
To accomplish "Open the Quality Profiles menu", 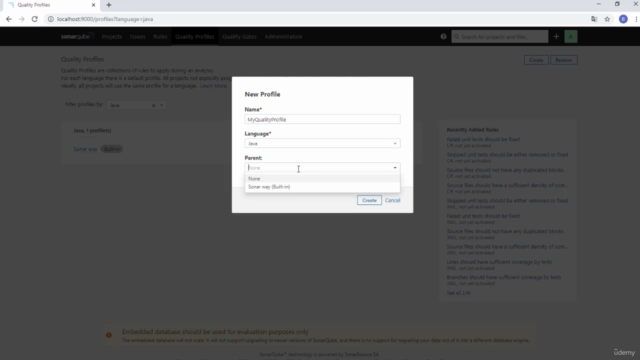I will coord(195,36).
